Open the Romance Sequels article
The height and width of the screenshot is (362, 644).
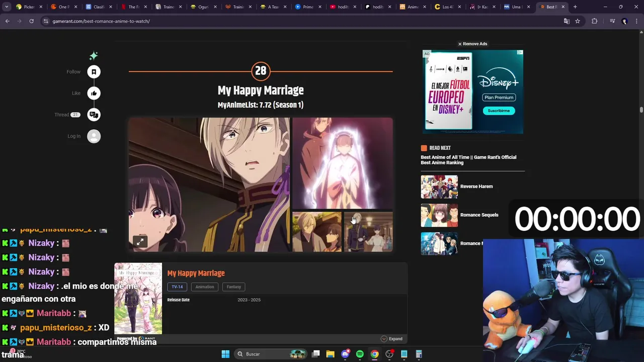point(479,215)
